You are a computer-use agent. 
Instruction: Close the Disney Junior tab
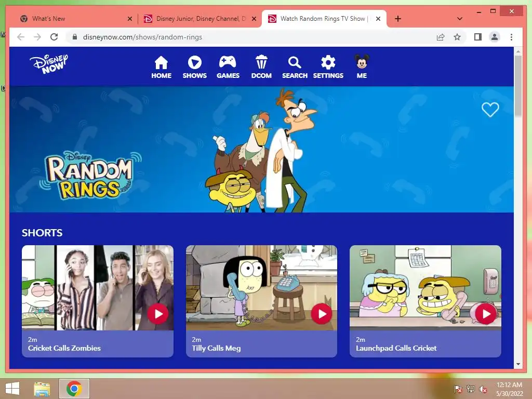coord(254,19)
